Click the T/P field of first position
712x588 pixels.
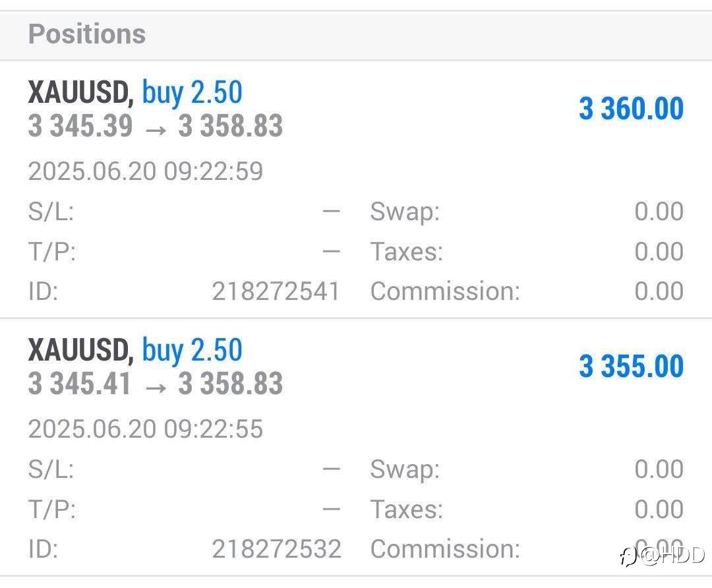(x=184, y=251)
